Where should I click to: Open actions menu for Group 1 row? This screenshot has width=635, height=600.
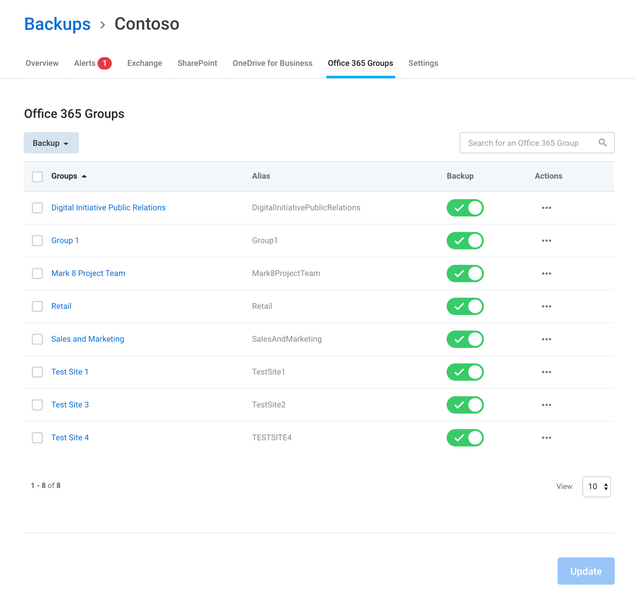coord(546,240)
